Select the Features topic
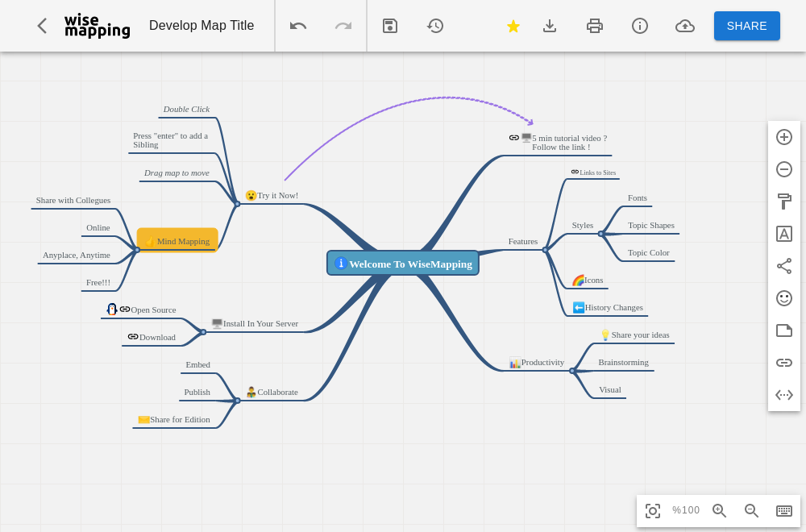Viewport: 806px width, 532px height. click(523, 242)
